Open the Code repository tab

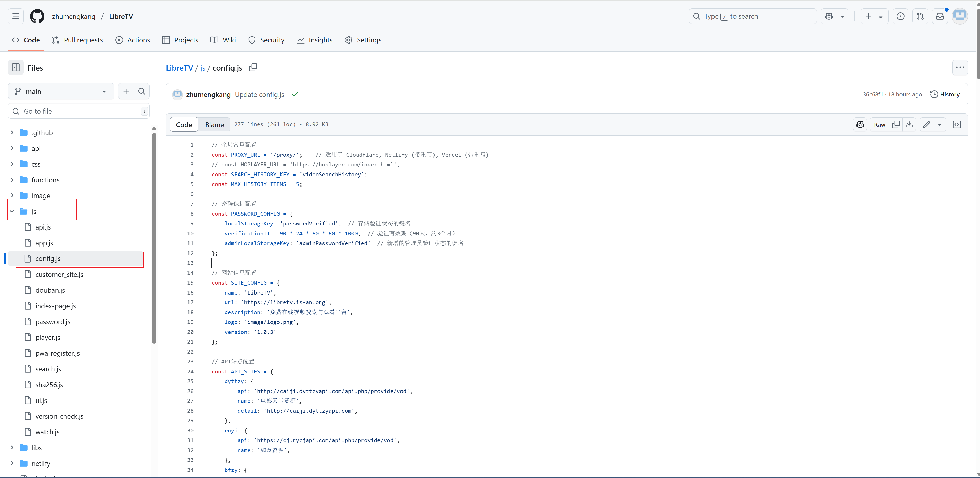[26, 40]
